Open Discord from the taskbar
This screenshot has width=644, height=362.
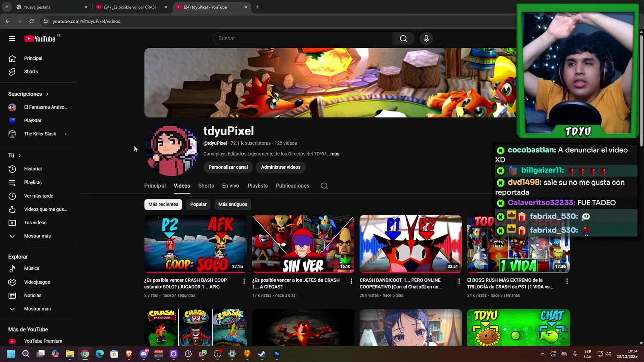point(144,354)
